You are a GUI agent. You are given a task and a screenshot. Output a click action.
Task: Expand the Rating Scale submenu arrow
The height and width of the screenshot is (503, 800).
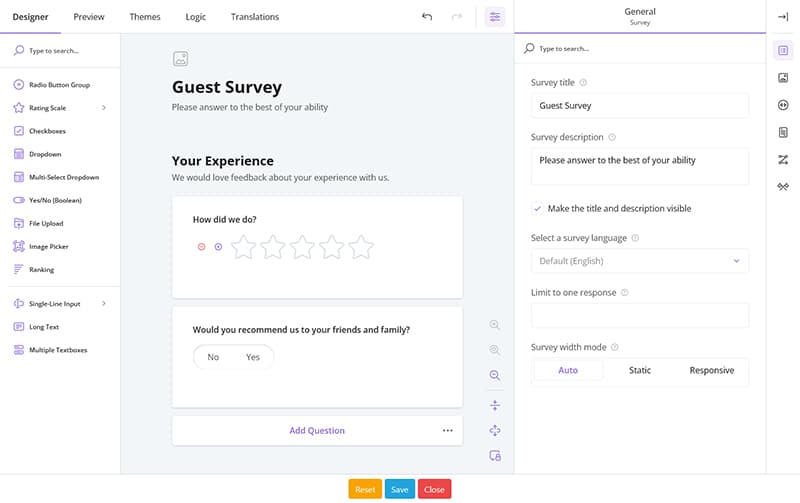coord(104,108)
